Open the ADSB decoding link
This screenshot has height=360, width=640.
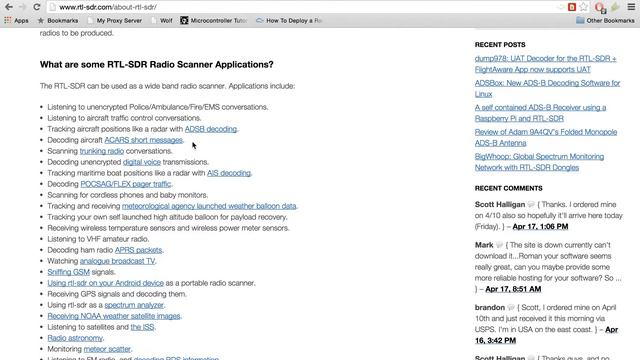tap(211, 129)
